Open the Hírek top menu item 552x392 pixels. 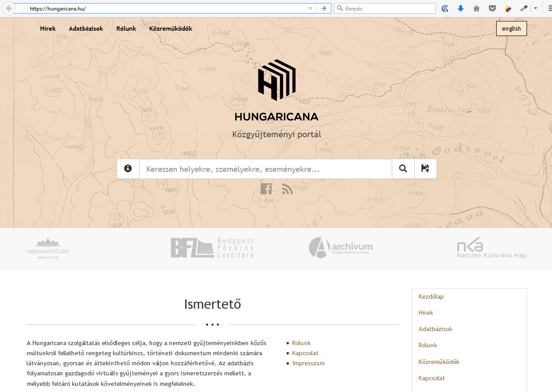click(48, 29)
